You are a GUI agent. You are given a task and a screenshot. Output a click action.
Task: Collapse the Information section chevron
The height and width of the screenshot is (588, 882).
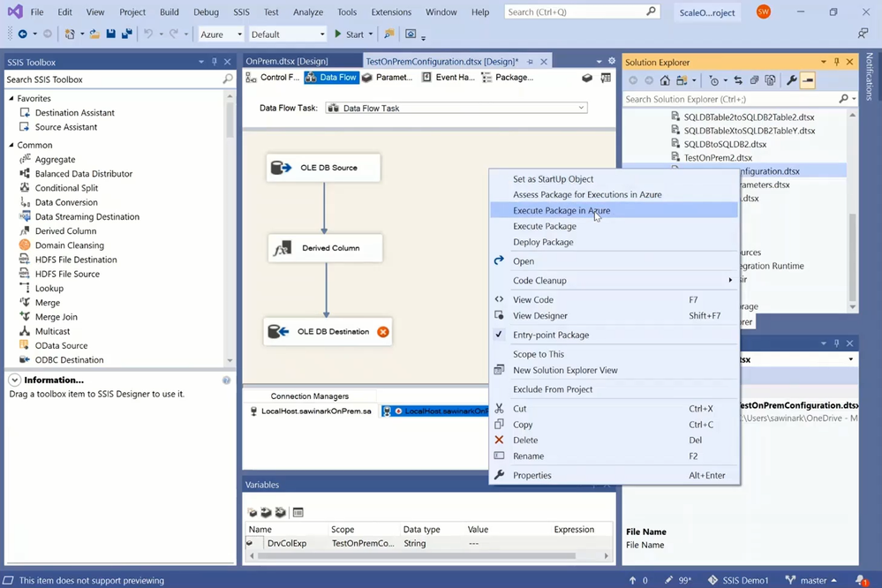tap(15, 381)
